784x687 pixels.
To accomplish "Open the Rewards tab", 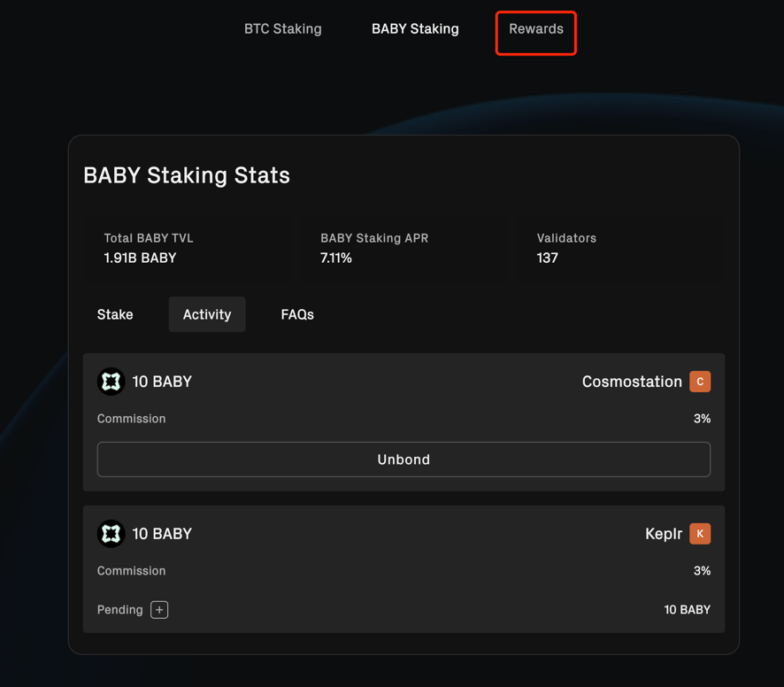I will (535, 28).
